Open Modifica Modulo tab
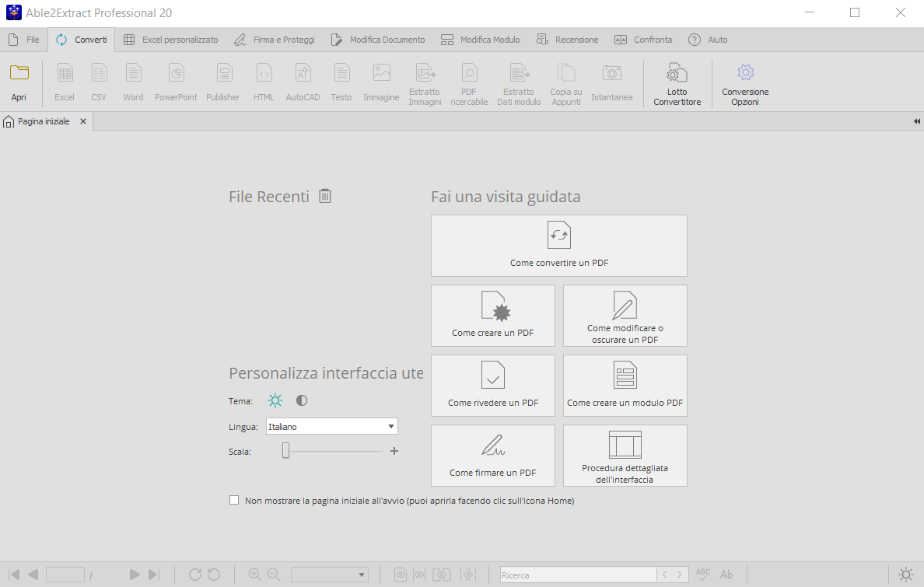Viewport: 924px width, 587px height. [480, 40]
